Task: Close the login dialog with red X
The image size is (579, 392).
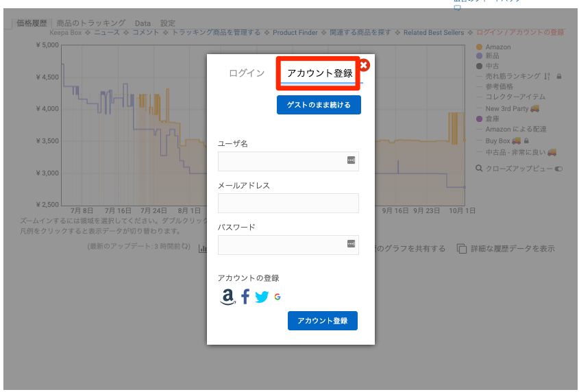Action: click(x=364, y=65)
